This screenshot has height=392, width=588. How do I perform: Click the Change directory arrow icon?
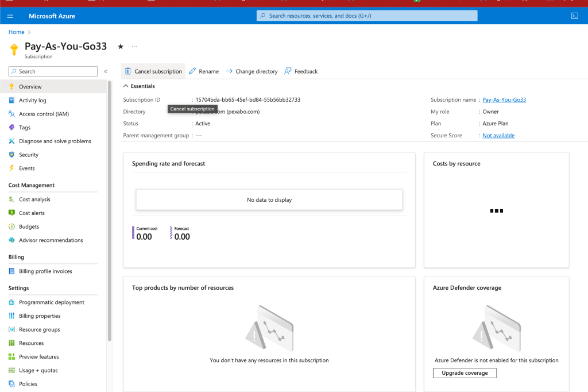point(229,71)
